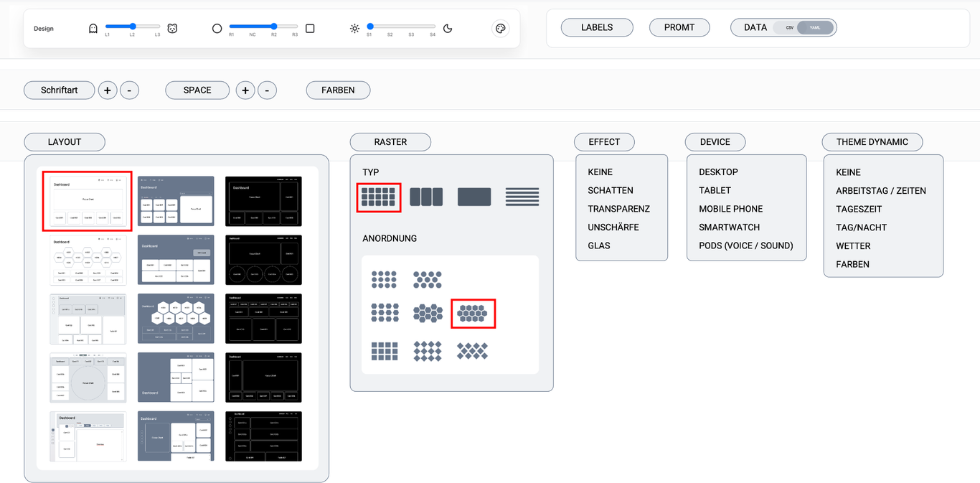Image resolution: width=980 pixels, height=483 pixels.
Task: Select the highlighted hexagon honeycomb arrangement
Action: (473, 314)
